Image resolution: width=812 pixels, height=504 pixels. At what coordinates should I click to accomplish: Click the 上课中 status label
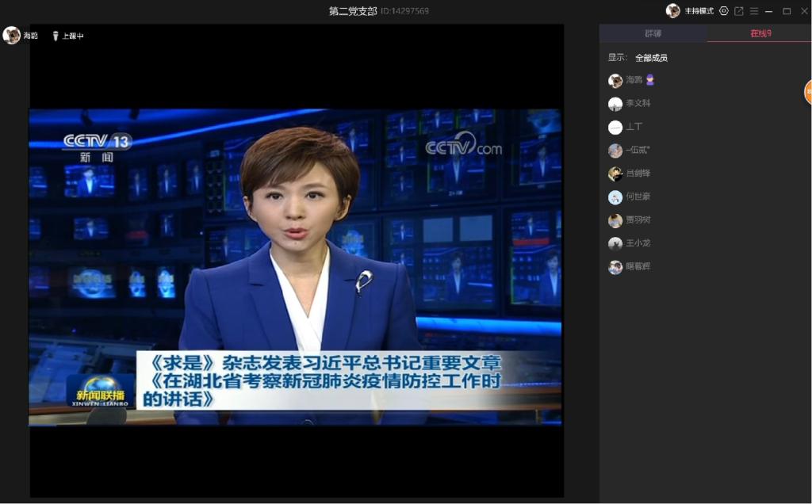(73, 36)
